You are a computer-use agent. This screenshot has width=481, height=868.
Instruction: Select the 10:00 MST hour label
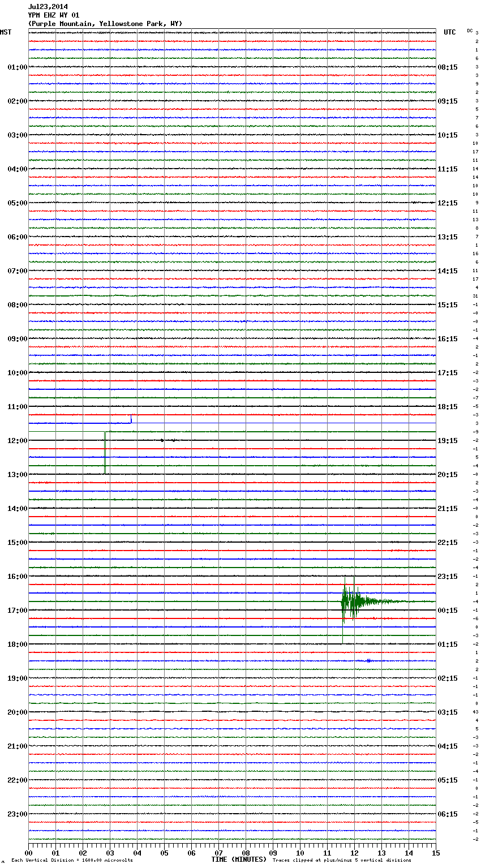(17, 373)
